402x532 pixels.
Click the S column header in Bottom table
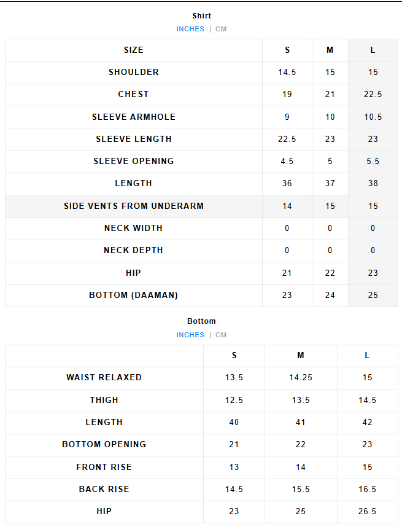[x=234, y=356]
